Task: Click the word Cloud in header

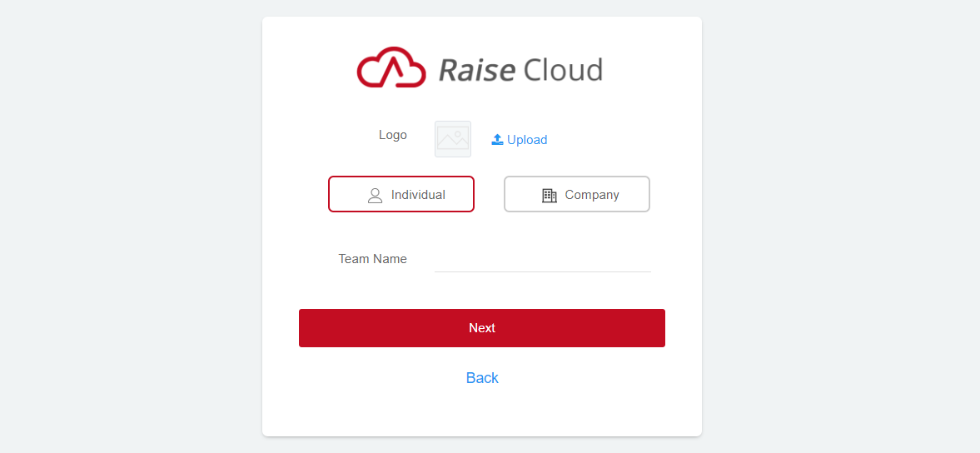Action: coord(563,70)
